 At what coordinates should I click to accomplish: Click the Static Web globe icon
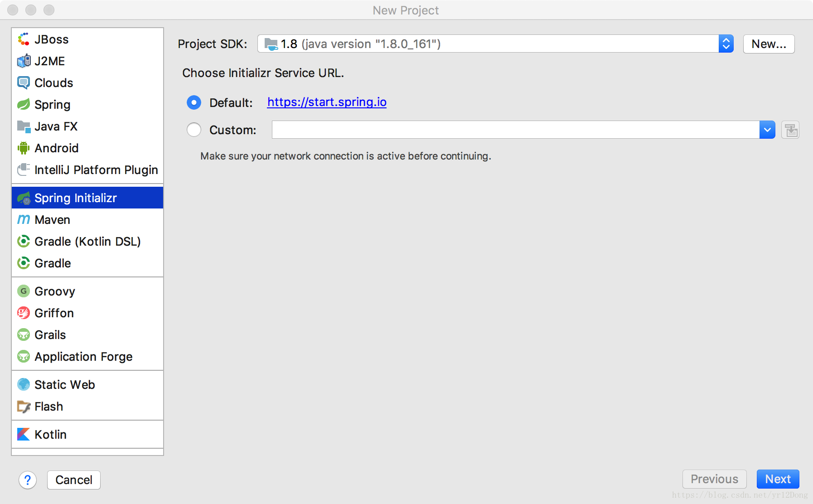(24, 385)
